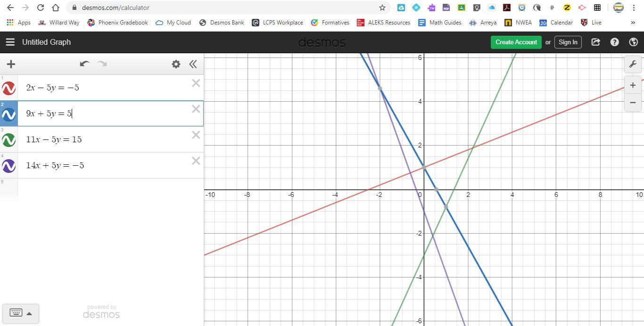Open the Formatives bookmark
Image resolution: width=644 pixels, height=326 pixels.
330,22
